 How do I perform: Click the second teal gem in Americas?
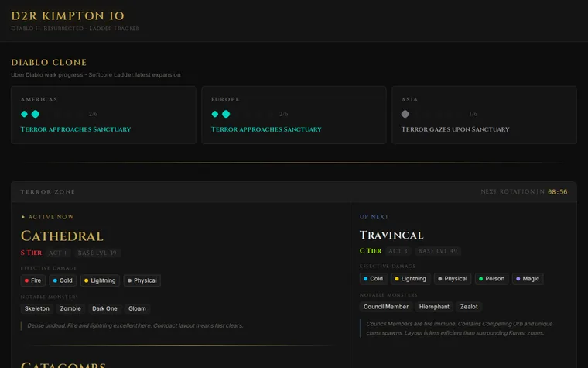coord(36,114)
